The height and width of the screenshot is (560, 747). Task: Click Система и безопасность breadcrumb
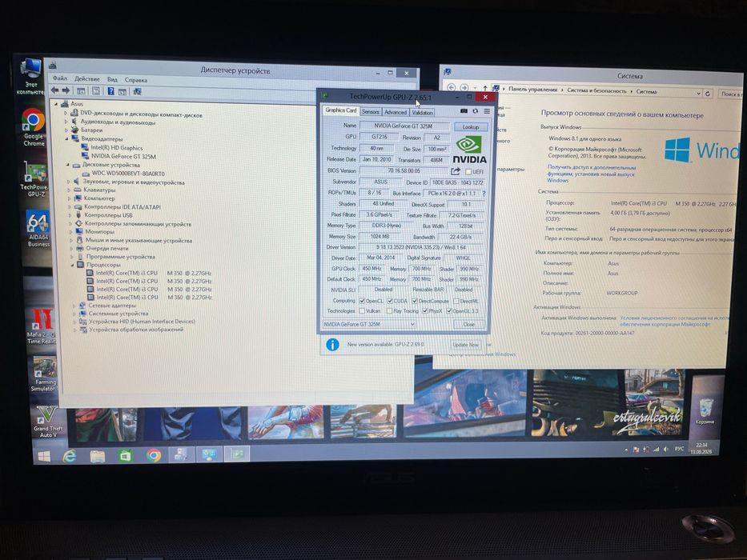click(x=596, y=90)
